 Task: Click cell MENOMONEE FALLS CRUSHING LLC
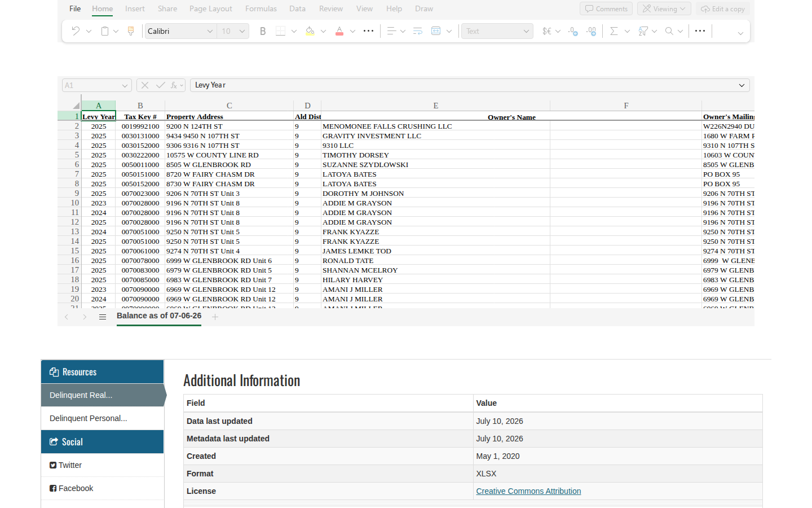pos(435,126)
